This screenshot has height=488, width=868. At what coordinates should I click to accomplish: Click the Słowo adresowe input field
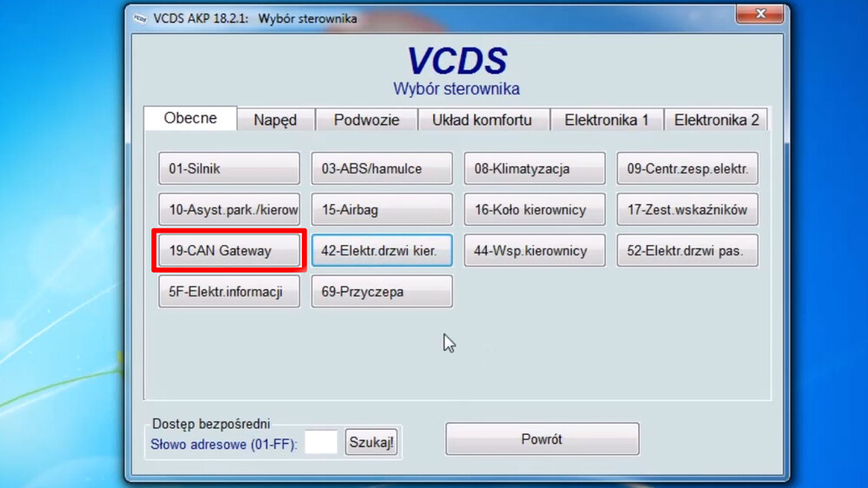pyautogui.click(x=321, y=442)
